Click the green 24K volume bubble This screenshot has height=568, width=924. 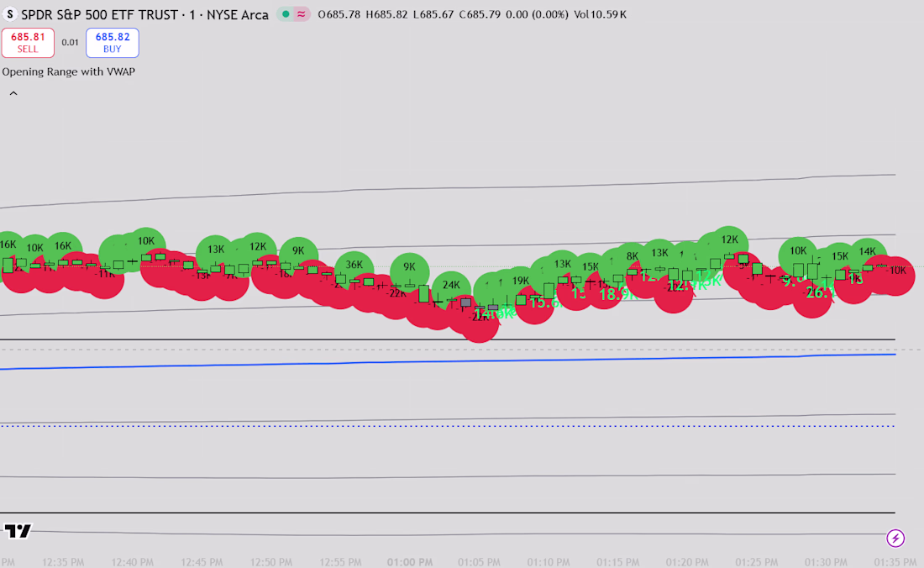(x=451, y=285)
